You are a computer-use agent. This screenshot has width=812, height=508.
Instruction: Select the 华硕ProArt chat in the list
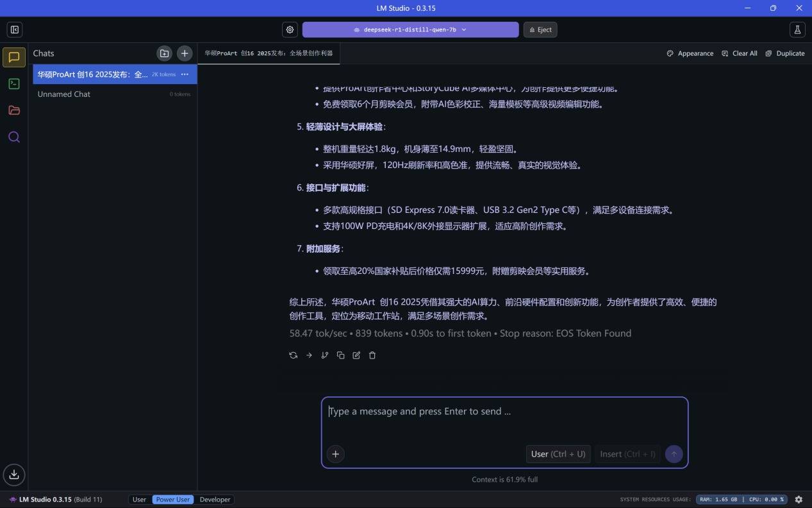click(x=115, y=74)
